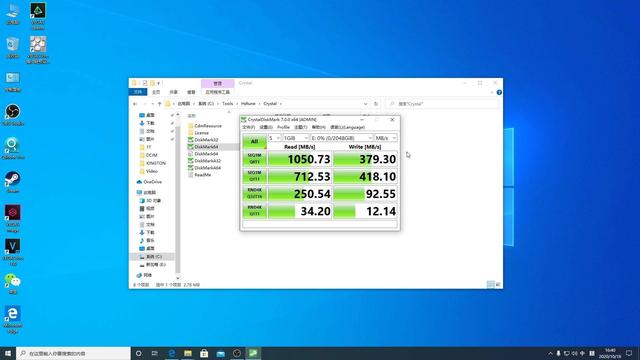Open Explorer help question mark icon
Screen dimensions: 640x360
coord(499,93)
